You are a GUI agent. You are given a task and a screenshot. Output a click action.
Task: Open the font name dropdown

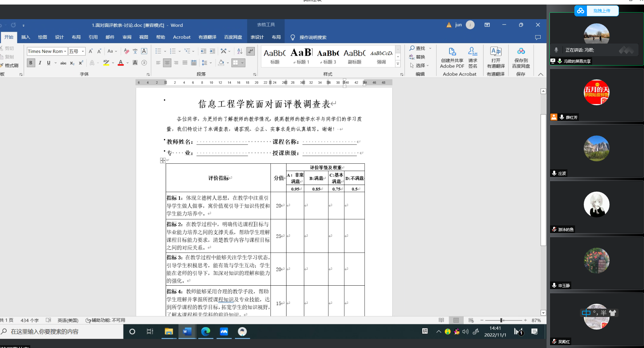(x=65, y=51)
